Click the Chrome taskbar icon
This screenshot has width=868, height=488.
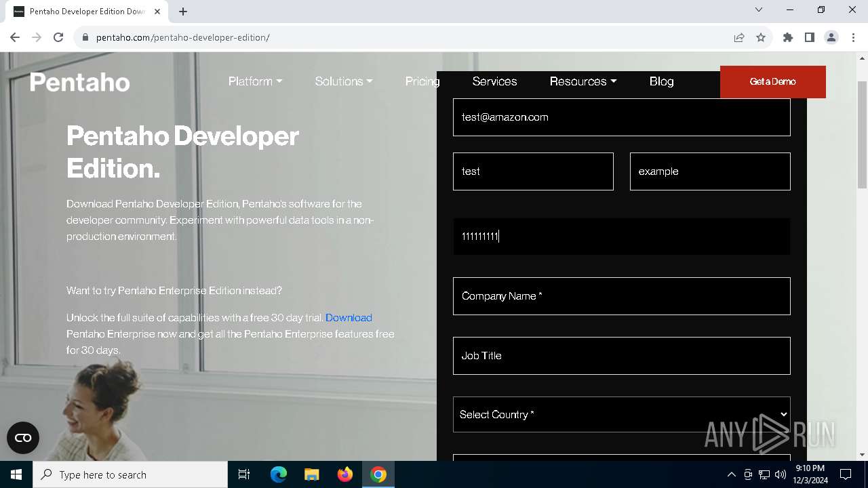tap(378, 474)
